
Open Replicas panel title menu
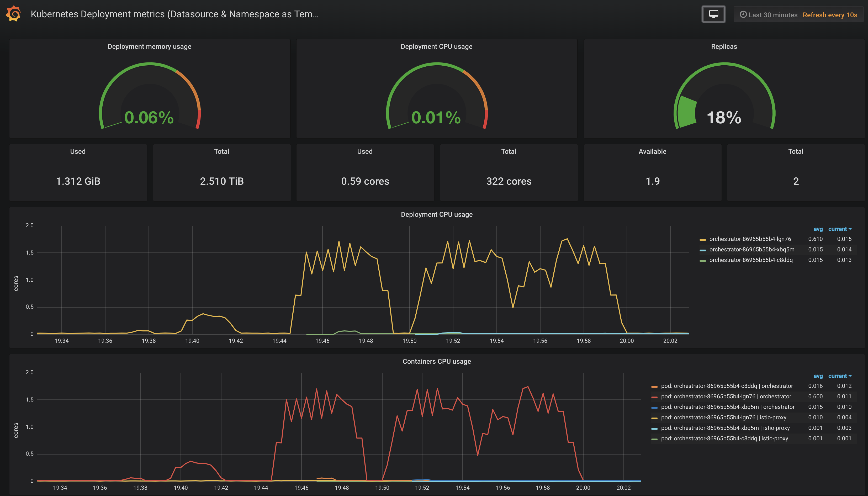[724, 47]
